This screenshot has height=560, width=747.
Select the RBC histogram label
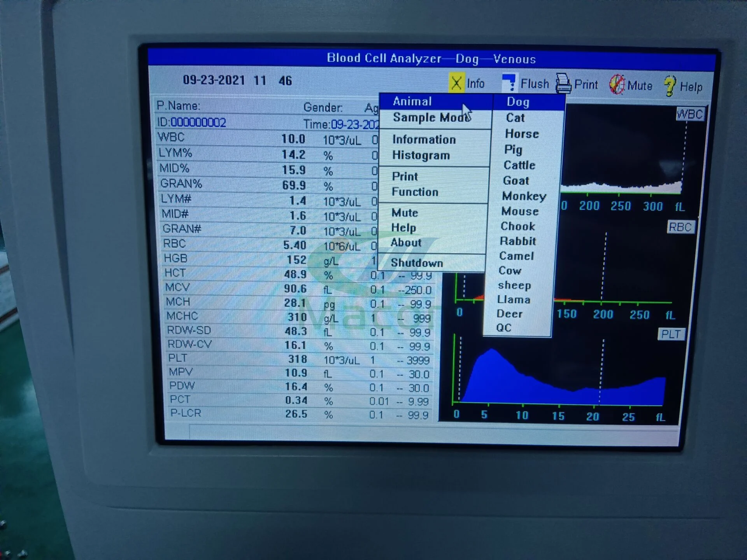[680, 227]
